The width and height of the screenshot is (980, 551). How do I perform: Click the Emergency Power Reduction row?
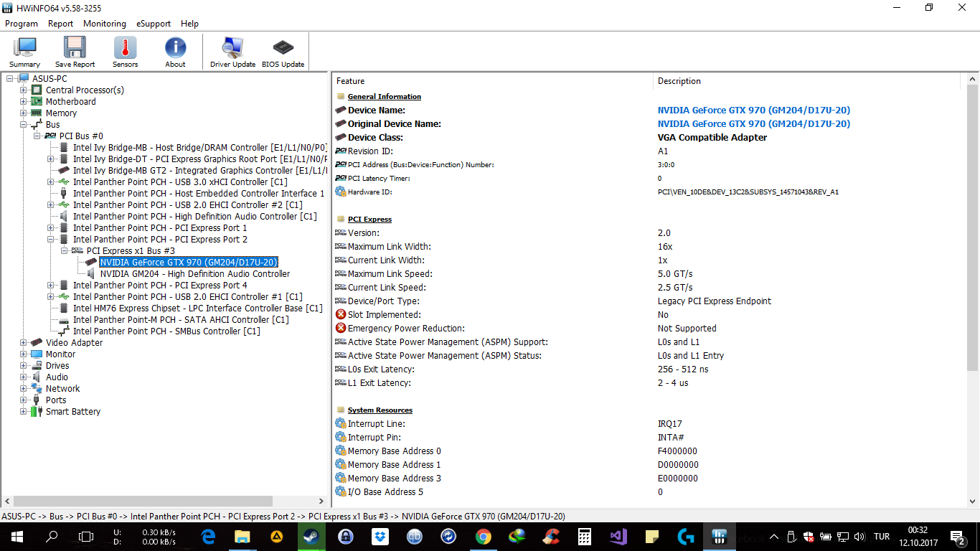649,329
